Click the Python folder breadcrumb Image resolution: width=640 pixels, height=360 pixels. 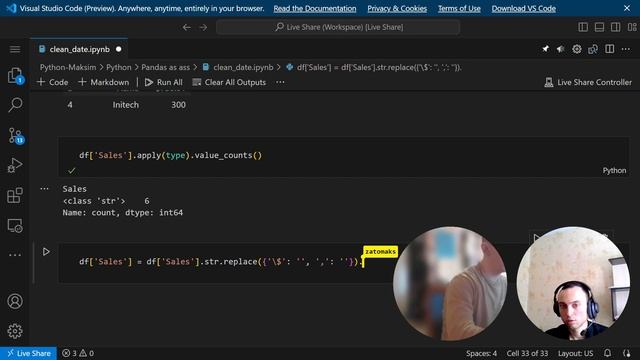(119, 67)
